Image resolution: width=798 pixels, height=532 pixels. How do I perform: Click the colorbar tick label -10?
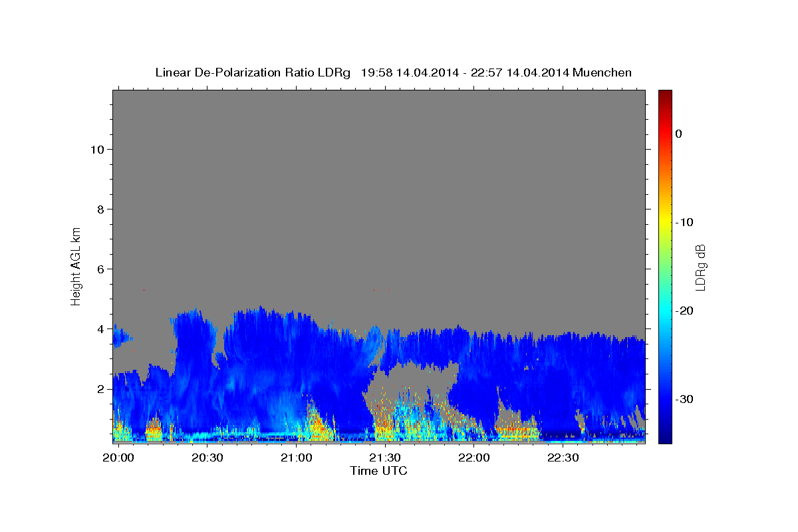click(685, 222)
